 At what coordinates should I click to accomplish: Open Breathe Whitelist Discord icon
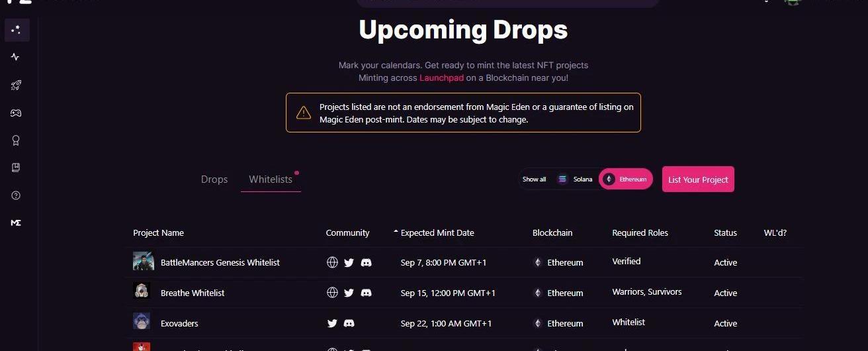(366, 293)
